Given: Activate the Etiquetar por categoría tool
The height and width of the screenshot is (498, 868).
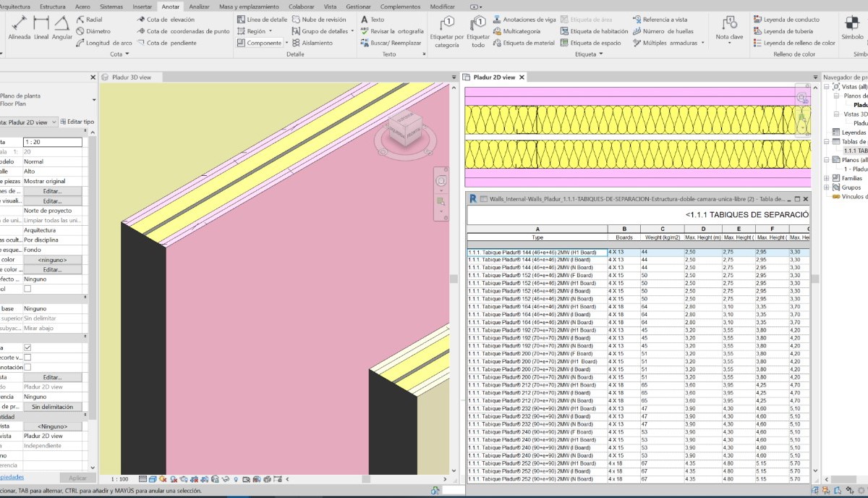Looking at the screenshot, I should (x=446, y=30).
